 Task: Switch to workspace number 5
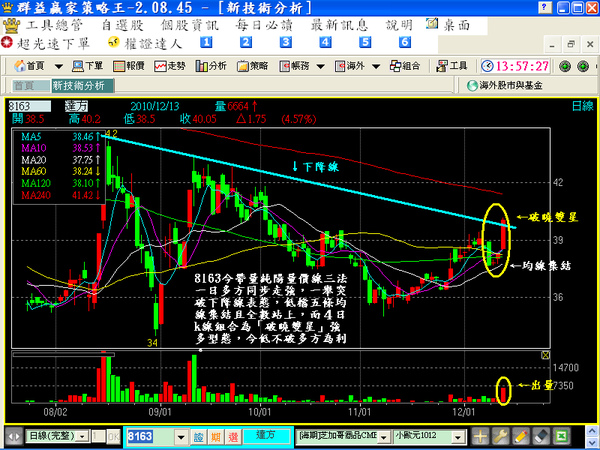click(x=365, y=42)
